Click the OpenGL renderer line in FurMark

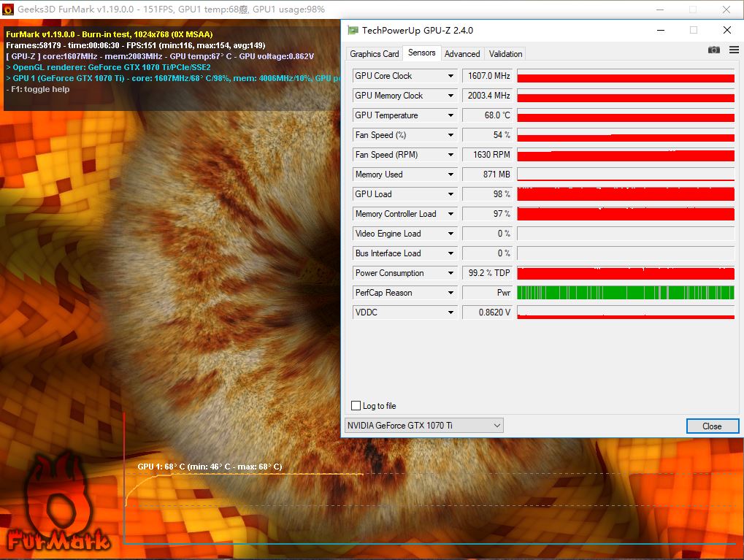coord(108,67)
